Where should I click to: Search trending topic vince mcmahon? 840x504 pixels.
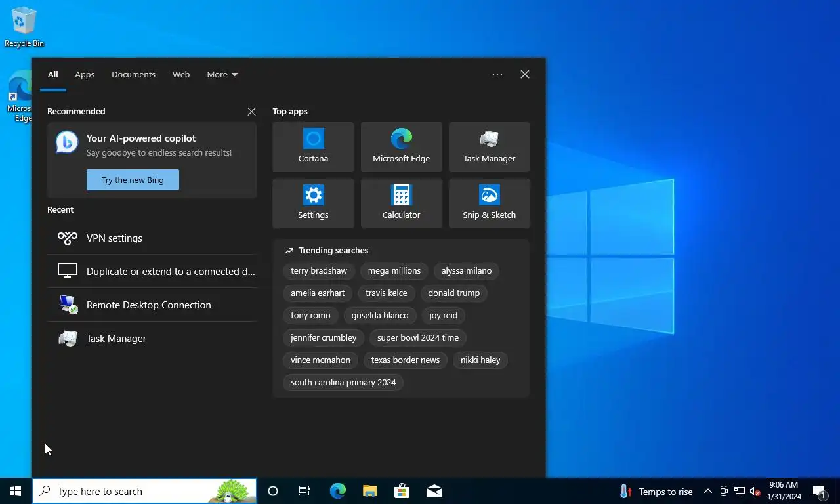320,360
